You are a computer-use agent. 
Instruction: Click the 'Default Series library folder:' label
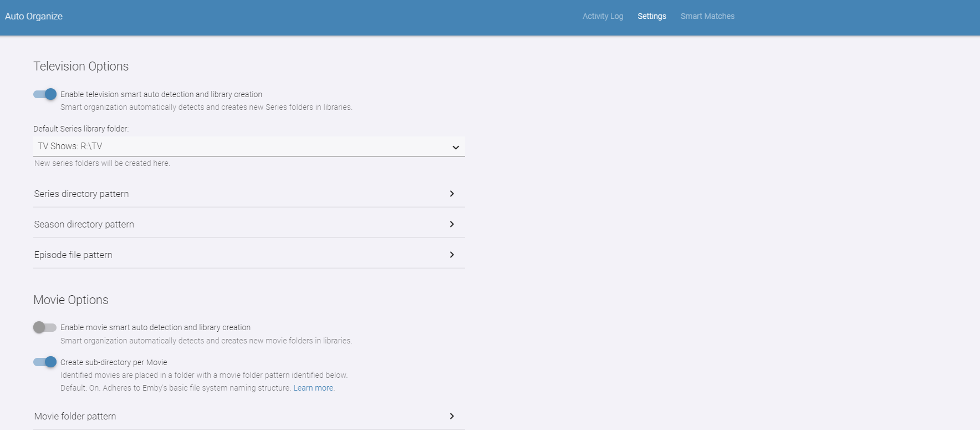tap(81, 129)
